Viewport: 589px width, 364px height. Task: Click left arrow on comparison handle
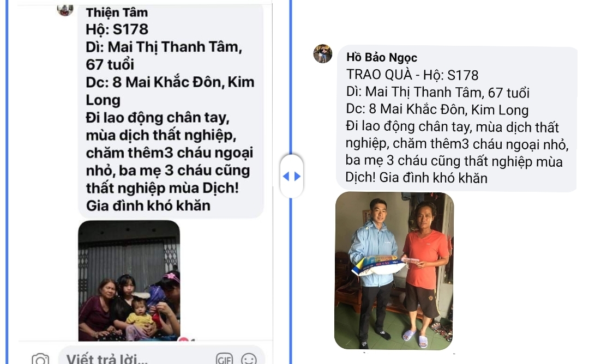coord(286,177)
